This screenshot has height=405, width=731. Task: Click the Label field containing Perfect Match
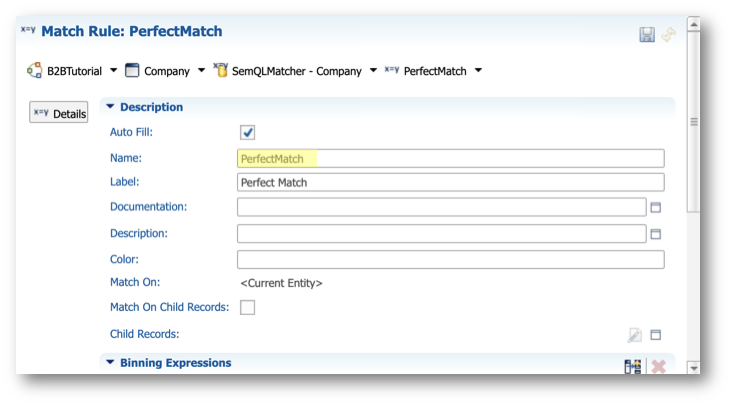450,182
